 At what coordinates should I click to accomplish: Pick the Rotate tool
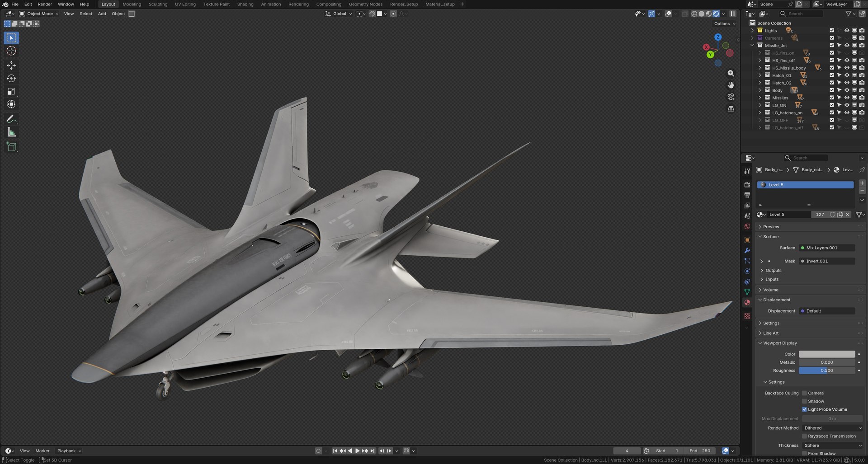[x=11, y=79]
